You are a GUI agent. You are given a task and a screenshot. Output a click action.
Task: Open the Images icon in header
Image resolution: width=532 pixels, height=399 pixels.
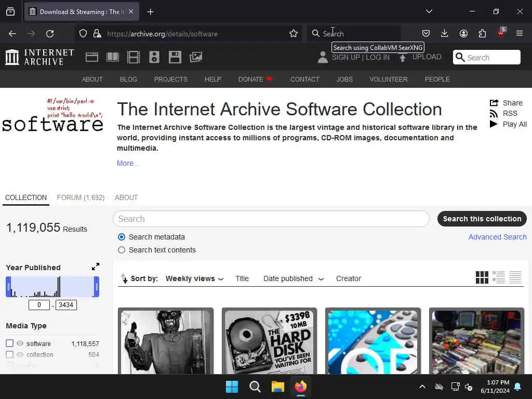click(x=196, y=57)
